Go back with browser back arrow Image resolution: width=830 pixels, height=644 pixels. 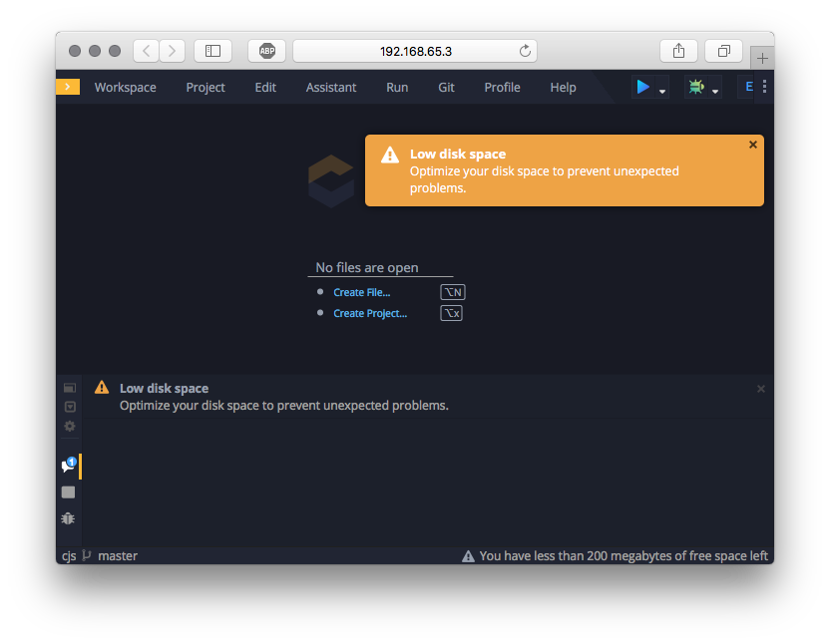[146, 51]
